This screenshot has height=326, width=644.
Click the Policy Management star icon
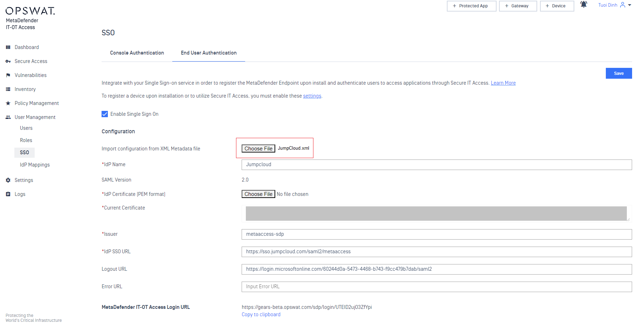click(x=8, y=103)
